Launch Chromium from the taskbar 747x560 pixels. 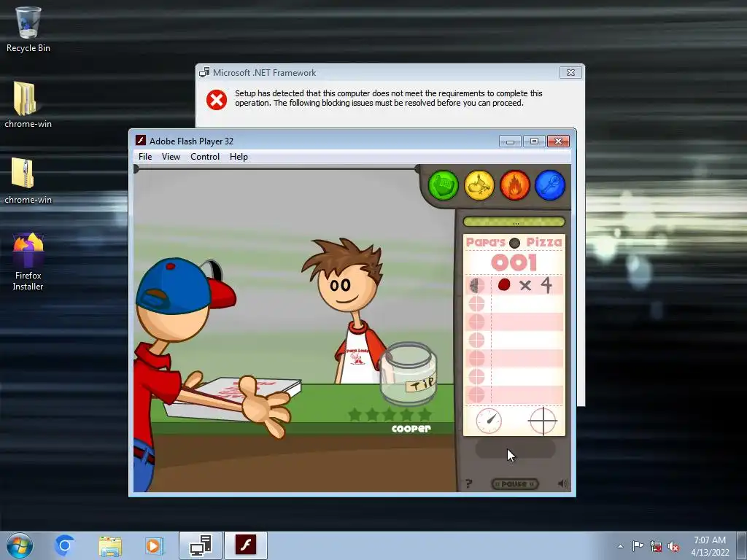pyautogui.click(x=64, y=545)
